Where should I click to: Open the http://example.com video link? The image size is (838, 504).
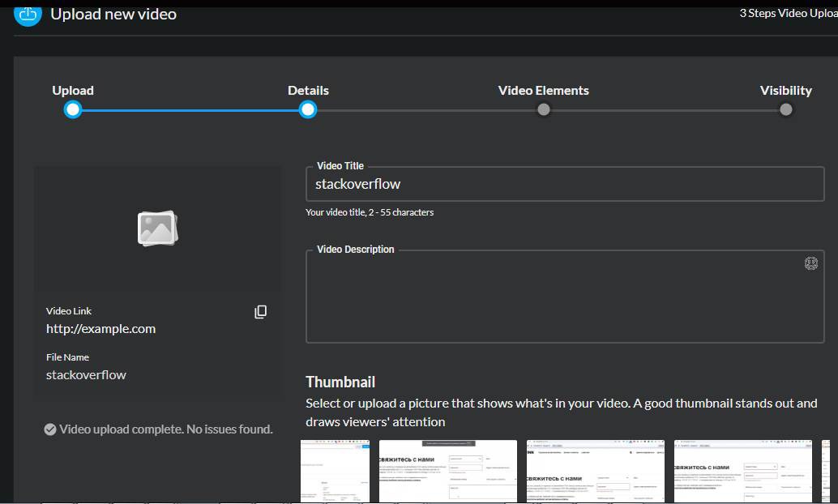[100, 329]
